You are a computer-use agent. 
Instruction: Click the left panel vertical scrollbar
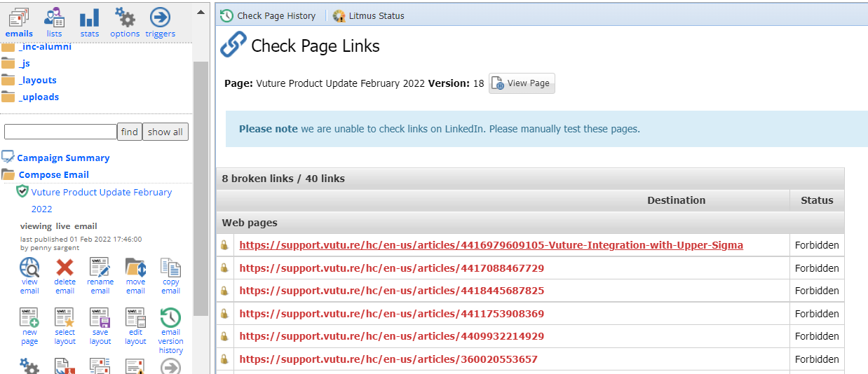point(201,188)
